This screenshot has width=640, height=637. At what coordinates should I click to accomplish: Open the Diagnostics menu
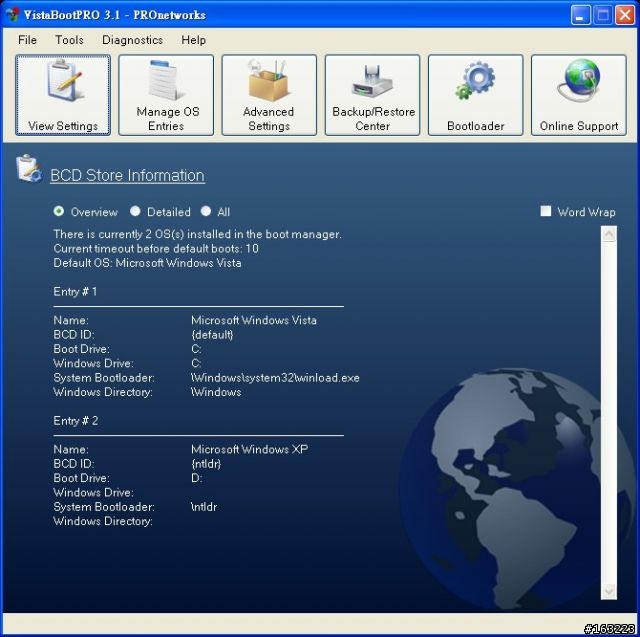click(x=132, y=40)
